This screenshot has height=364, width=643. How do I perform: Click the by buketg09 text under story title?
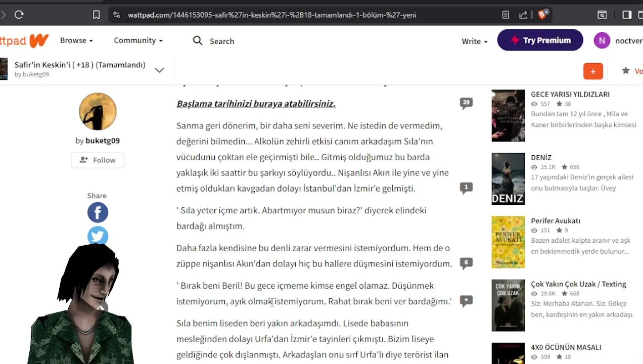tap(32, 74)
